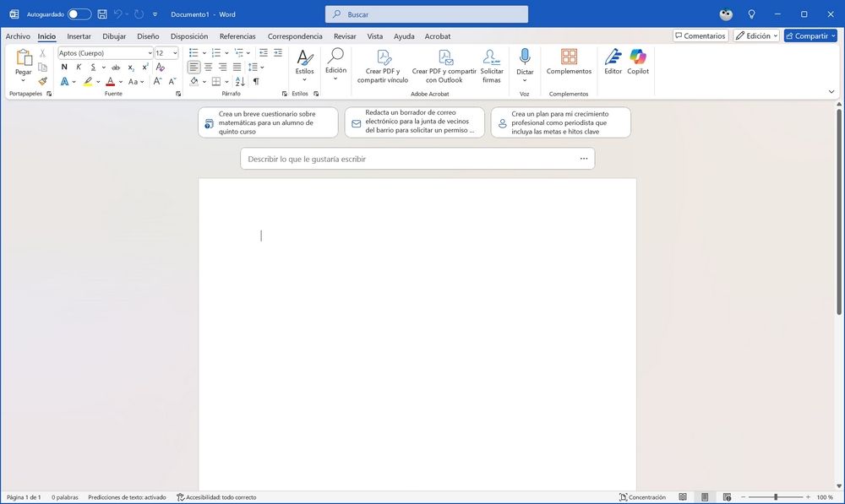
Task: Click the Compartir button
Action: point(809,35)
